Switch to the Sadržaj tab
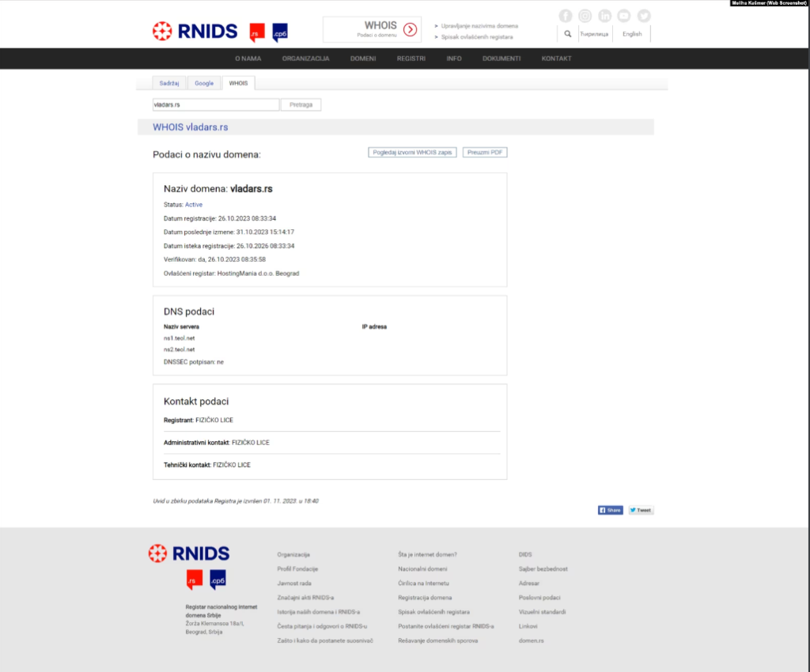The width and height of the screenshot is (810, 672). tap(169, 83)
